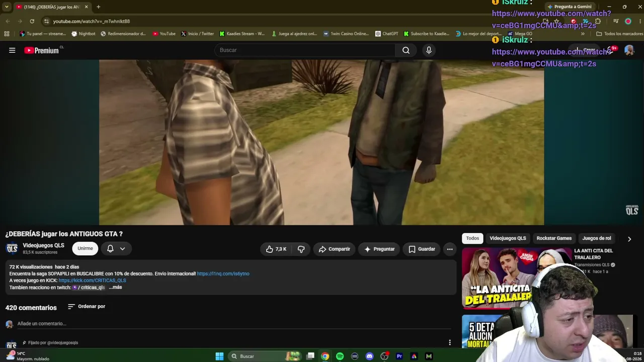Click the YouTube Buscar search field

tap(305, 50)
